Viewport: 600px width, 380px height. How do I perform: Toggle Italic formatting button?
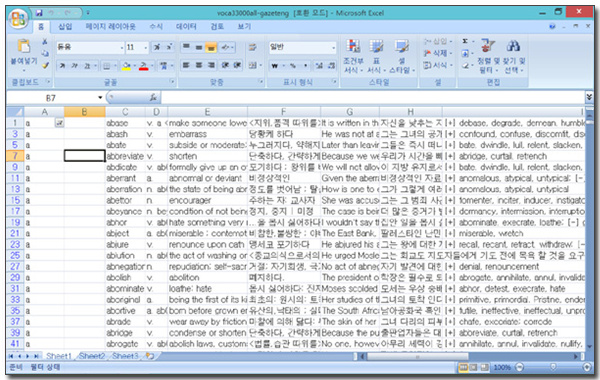point(74,66)
